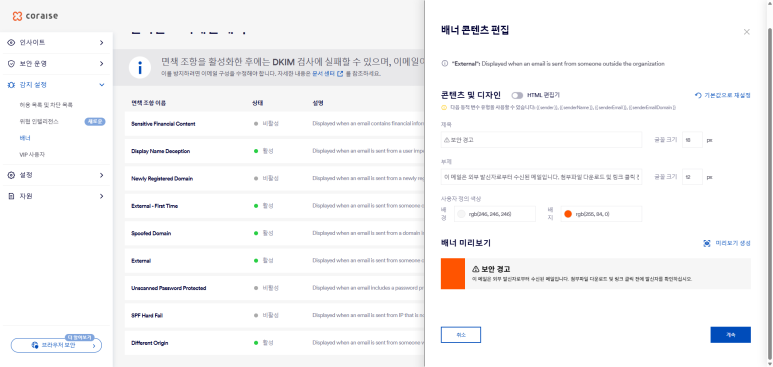Expand the 인사이트 menu chevron
This screenshot has width=773, height=367.
pos(102,42)
